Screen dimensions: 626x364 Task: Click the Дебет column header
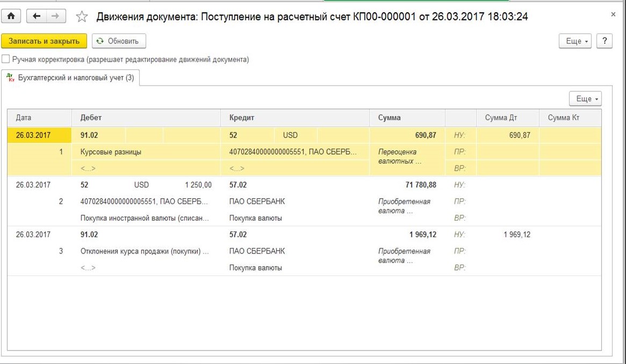click(146, 118)
